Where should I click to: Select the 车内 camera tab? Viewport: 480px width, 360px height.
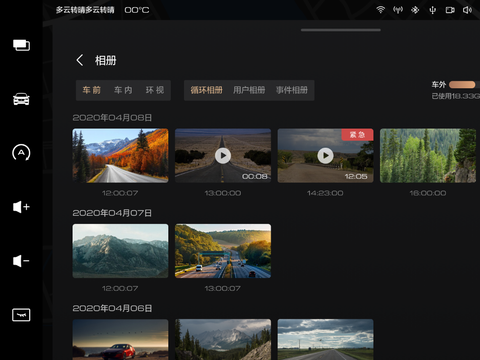coord(123,90)
